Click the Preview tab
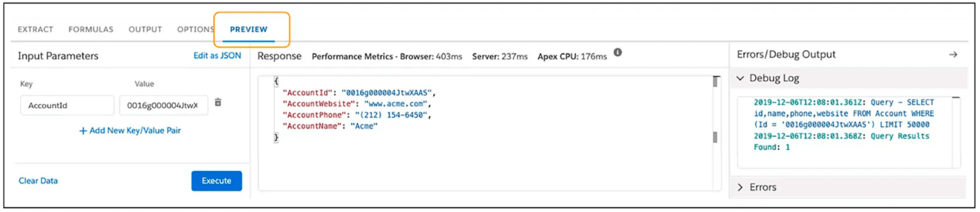Viewport: 980px width, 212px height. click(x=248, y=29)
